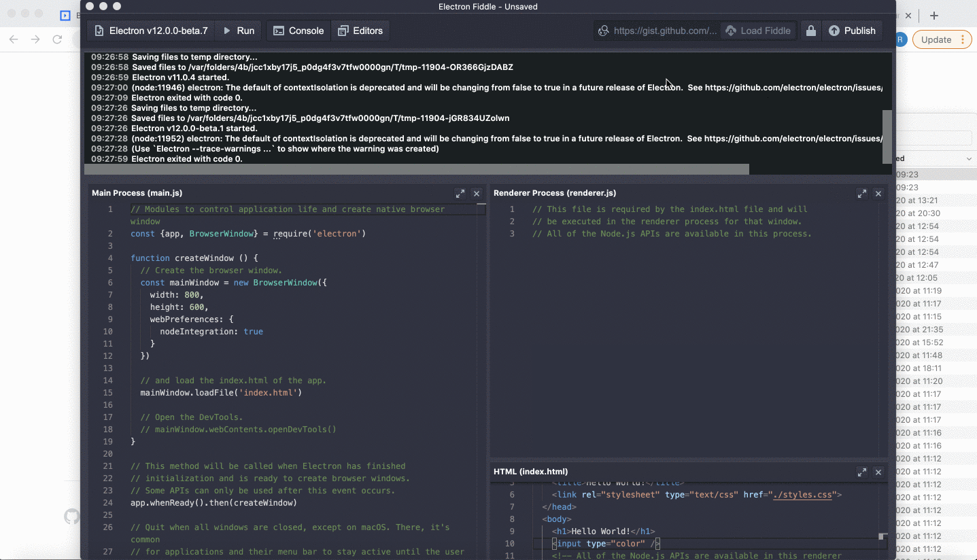This screenshot has width=977, height=560.
Task: Click the GitHub icon in background page
Action: [71, 517]
